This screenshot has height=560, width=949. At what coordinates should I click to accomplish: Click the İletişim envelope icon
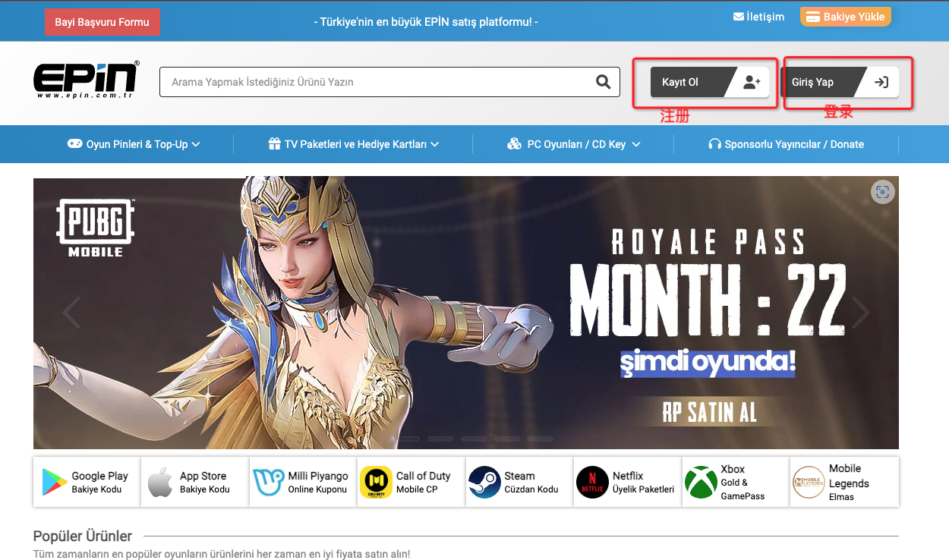pos(738,17)
